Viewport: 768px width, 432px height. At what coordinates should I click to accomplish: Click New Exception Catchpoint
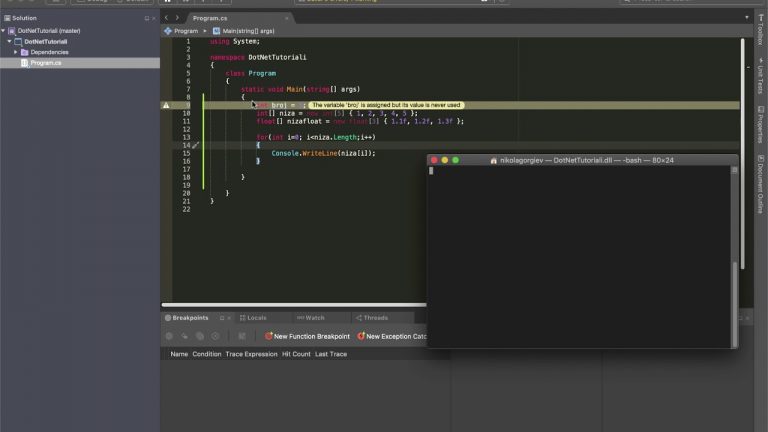click(x=392, y=336)
